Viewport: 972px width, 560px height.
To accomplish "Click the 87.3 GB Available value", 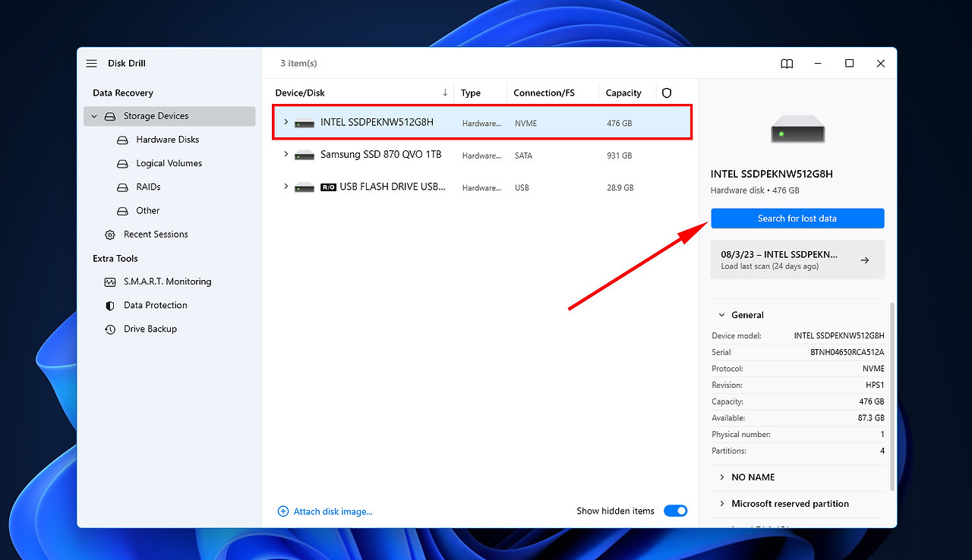I will click(870, 418).
